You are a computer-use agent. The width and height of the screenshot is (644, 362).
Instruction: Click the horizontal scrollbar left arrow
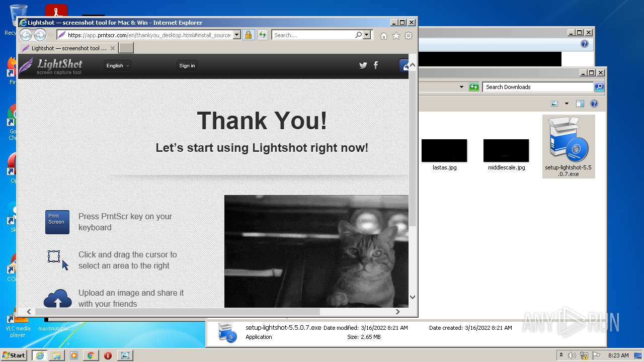point(29,312)
